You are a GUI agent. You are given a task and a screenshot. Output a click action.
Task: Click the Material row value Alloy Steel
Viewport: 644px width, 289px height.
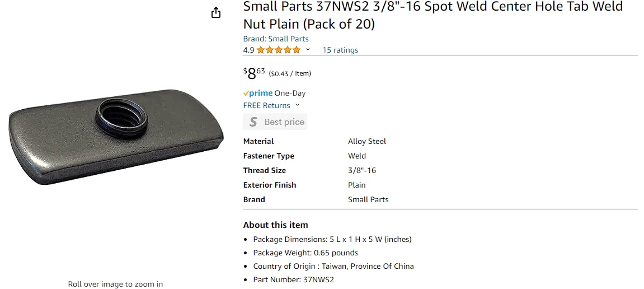click(367, 141)
